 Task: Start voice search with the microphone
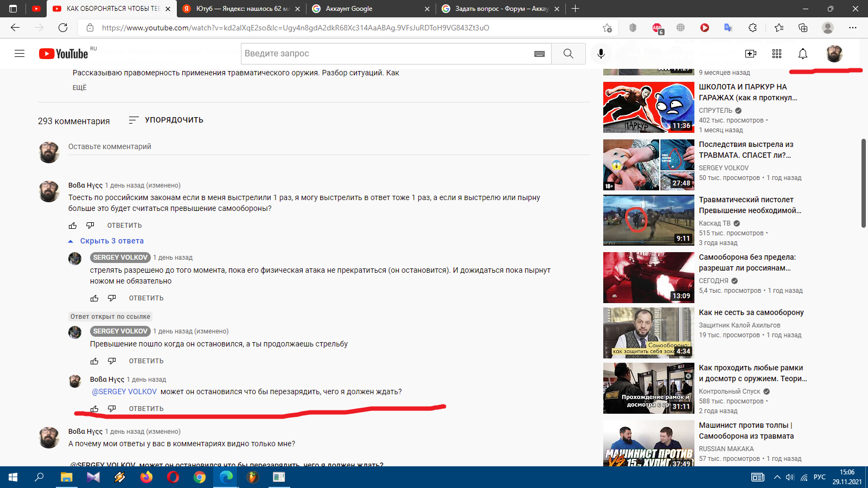coord(601,54)
